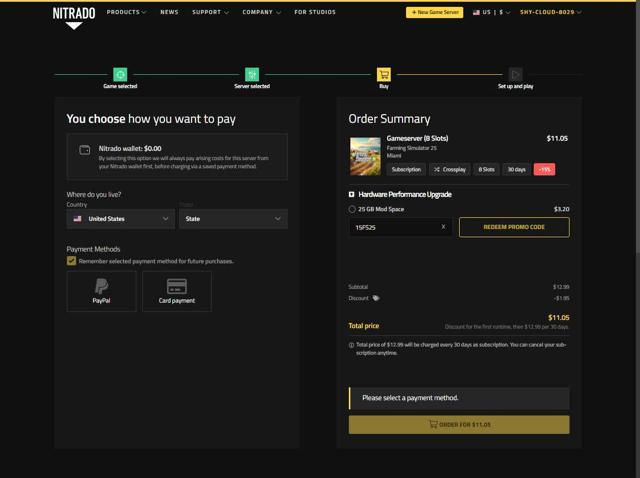Open the shy-cloud-8029 account menu
The width and height of the screenshot is (640, 478).
[x=551, y=12]
